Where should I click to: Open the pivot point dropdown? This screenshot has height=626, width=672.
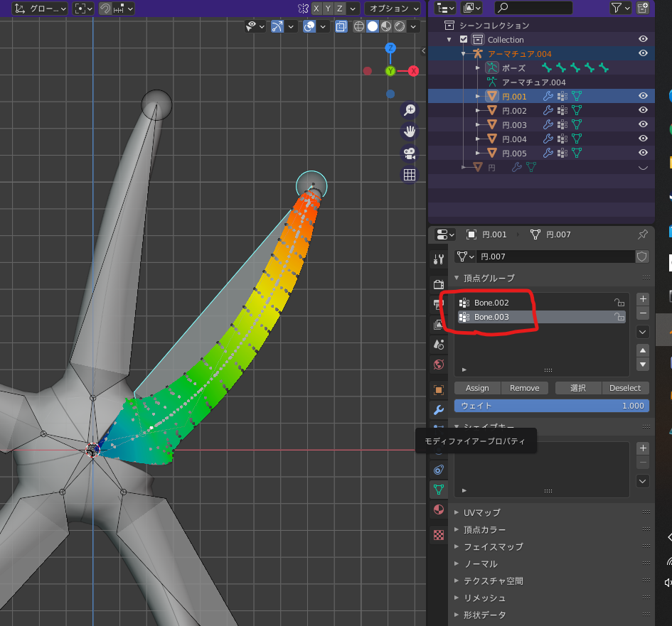pos(83,8)
